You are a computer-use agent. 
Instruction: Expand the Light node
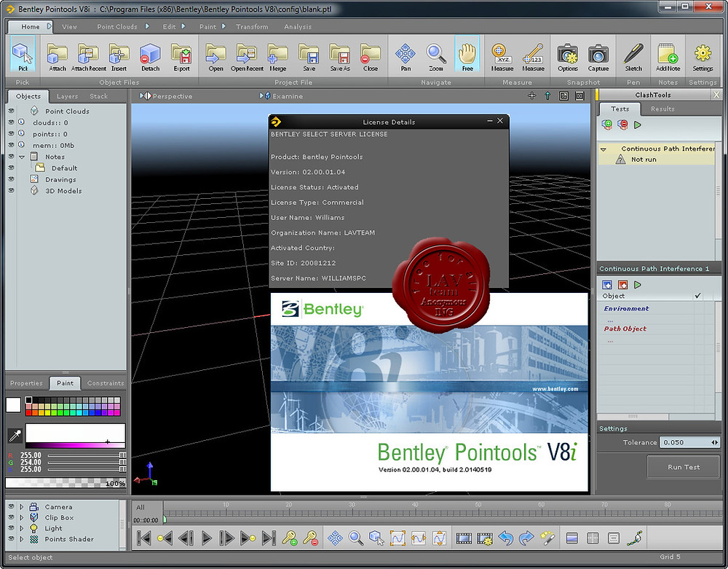click(21, 528)
